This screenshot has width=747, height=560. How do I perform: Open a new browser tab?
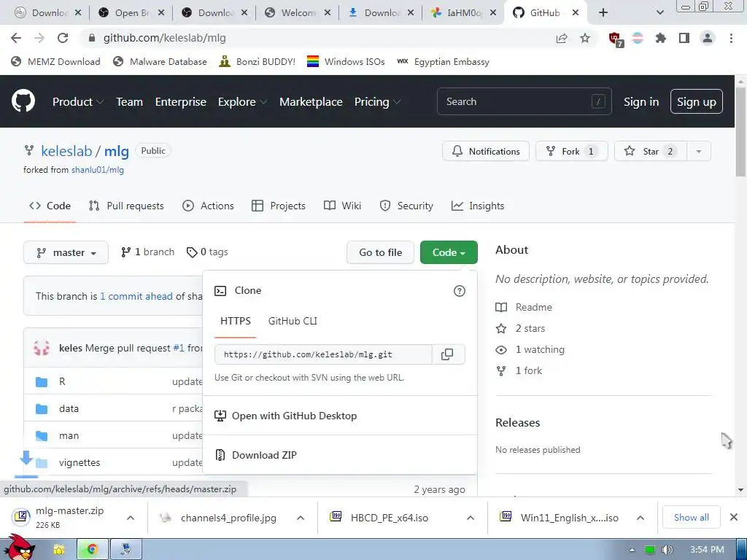(603, 12)
